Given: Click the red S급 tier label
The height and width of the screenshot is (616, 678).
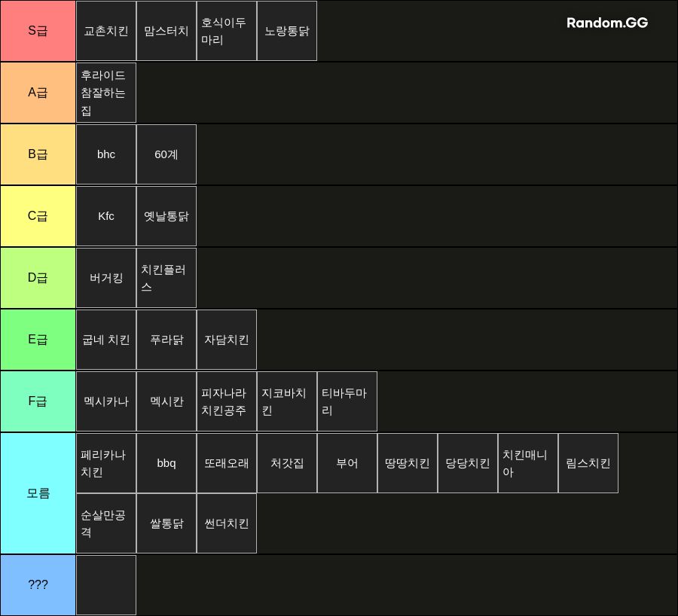Looking at the screenshot, I should [38, 31].
